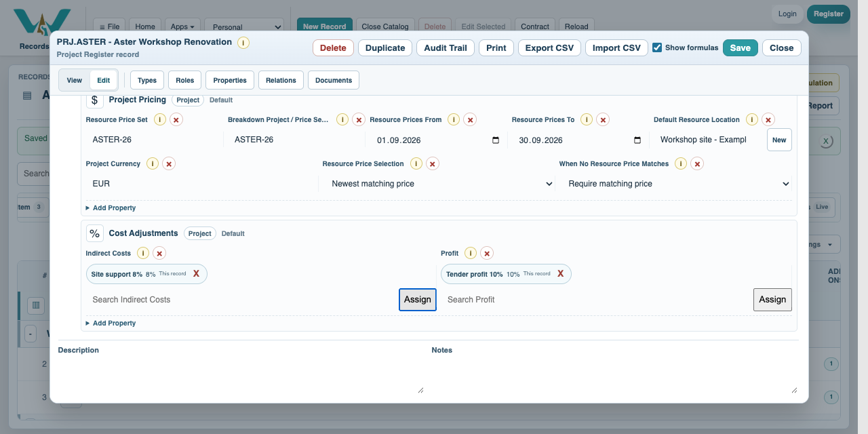Duplicate this record

click(x=385, y=48)
